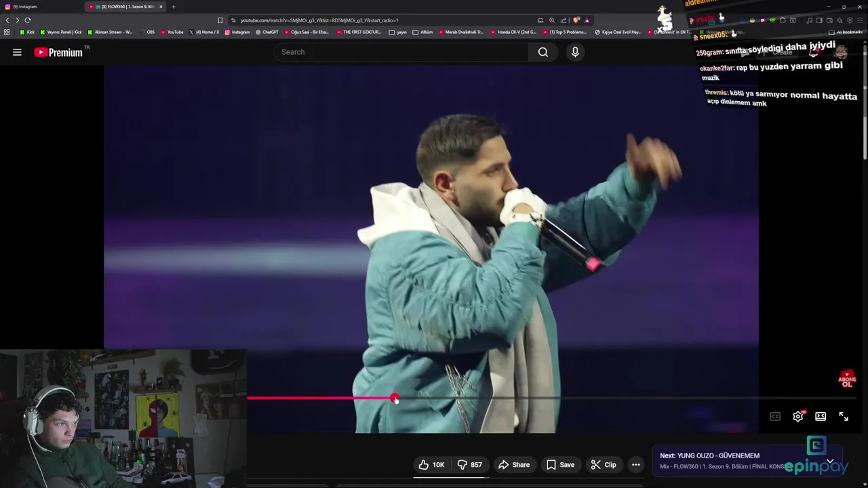
Task: Open the YouTube hamburger guide menu
Action: [x=17, y=52]
